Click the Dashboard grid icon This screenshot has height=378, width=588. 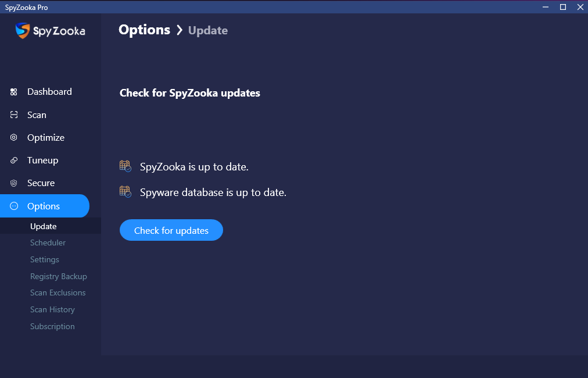(14, 92)
